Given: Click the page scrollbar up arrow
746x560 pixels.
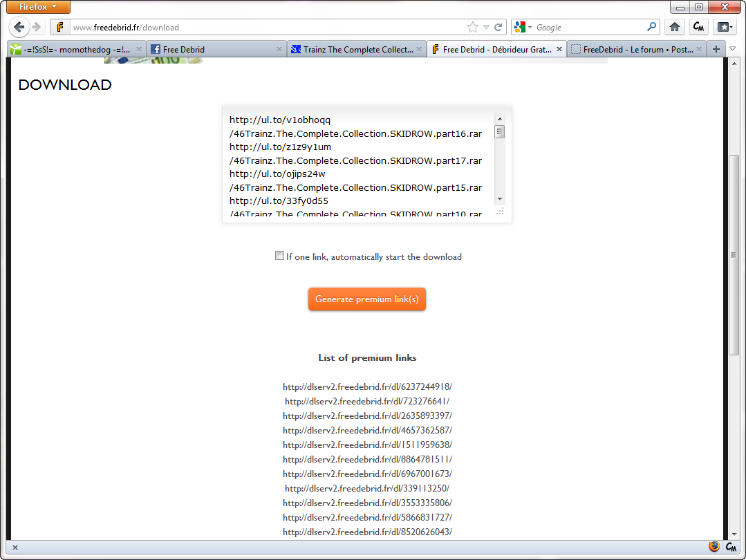Looking at the screenshot, I should [734, 64].
